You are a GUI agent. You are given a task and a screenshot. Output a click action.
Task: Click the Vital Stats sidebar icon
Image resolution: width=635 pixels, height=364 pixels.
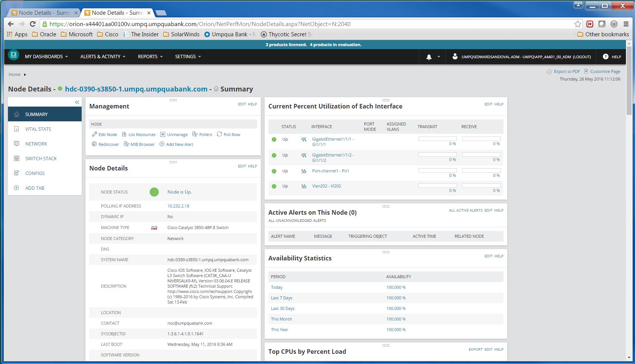(16, 129)
